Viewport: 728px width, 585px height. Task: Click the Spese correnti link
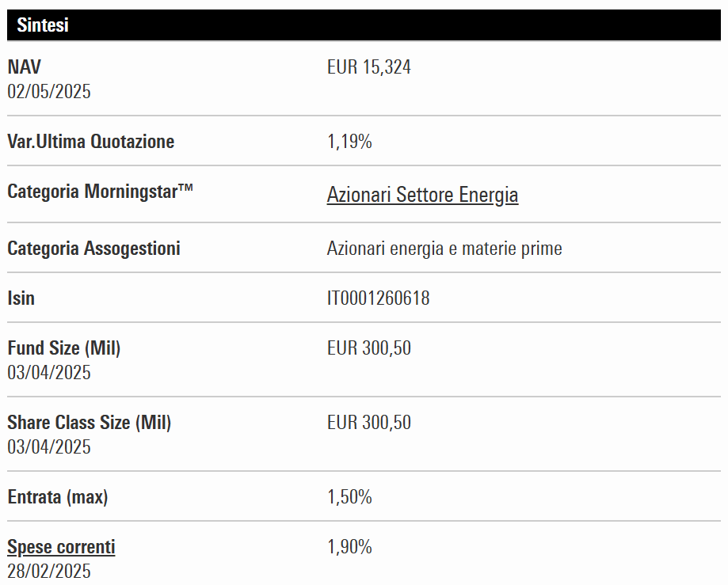61,547
